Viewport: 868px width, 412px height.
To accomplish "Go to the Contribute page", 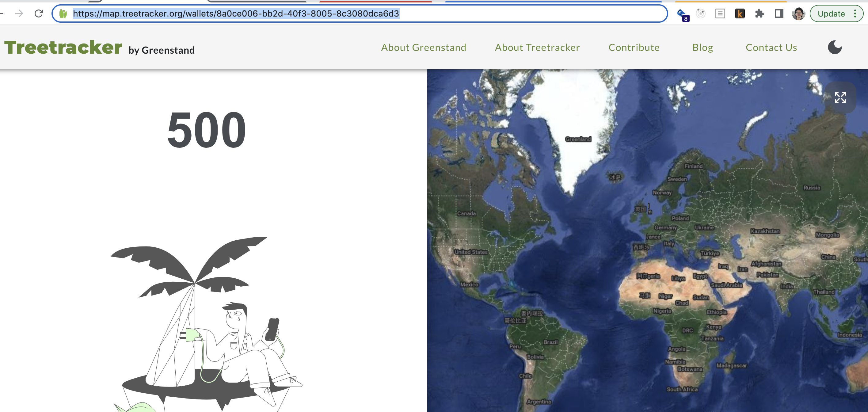I will click(x=634, y=48).
